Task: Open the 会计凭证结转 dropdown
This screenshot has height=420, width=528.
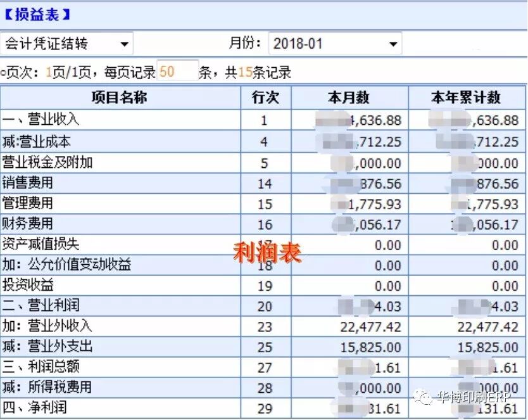Action: click(66, 44)
